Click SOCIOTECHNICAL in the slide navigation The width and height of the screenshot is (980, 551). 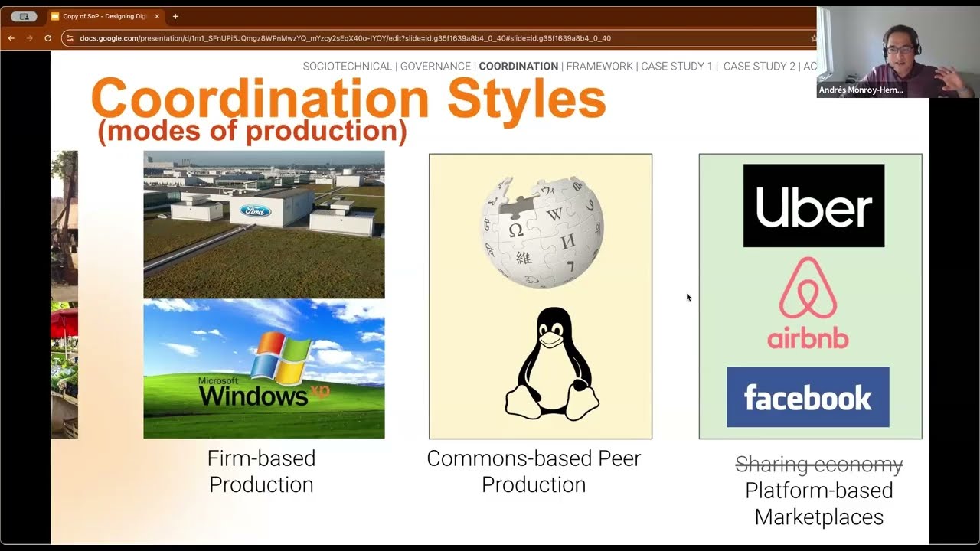[x=348, y=67]
